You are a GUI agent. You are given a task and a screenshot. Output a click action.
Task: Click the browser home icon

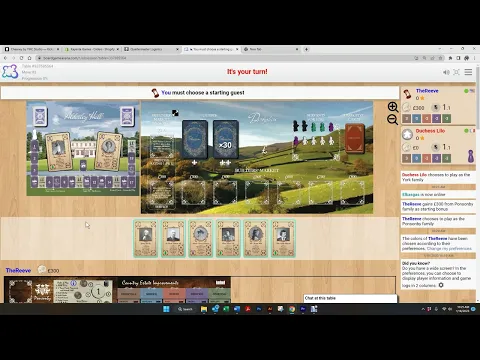29,58
